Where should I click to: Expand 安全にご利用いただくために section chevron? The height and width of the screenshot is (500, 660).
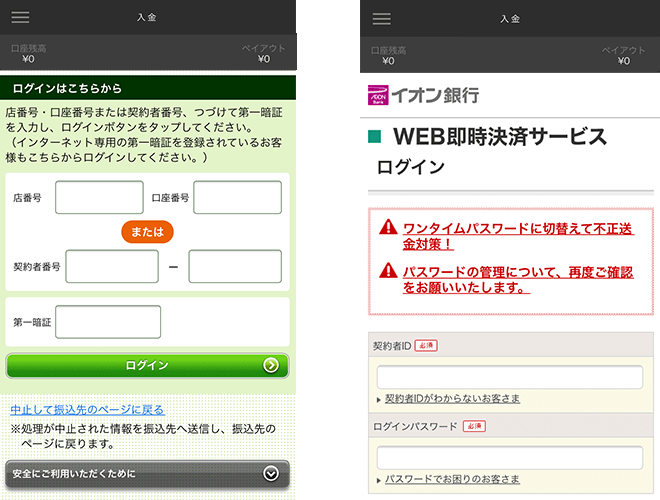(x=271, y=473)
